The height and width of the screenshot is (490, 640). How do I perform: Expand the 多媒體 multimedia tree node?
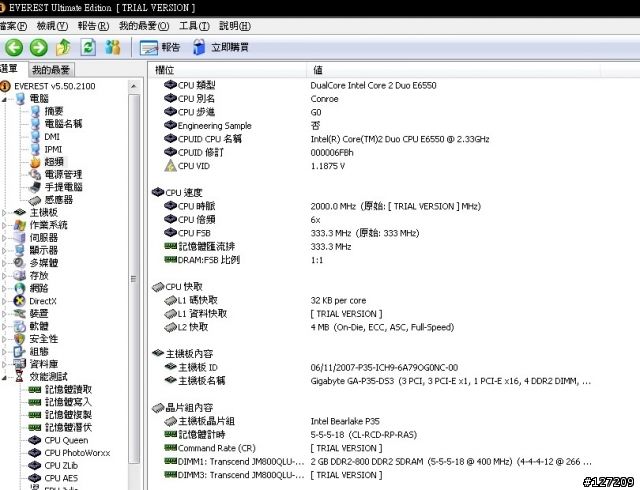coord(4,263)
